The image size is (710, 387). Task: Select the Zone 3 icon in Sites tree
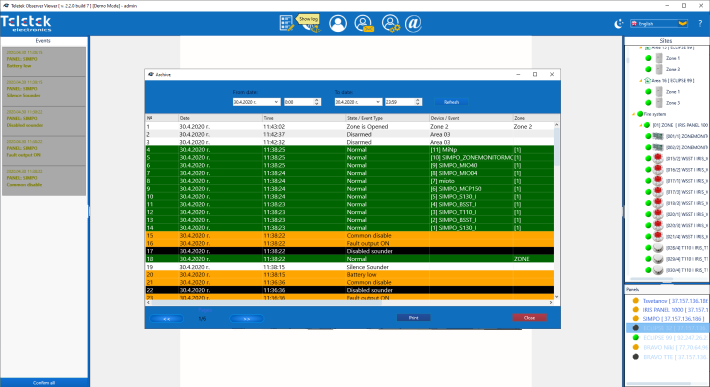click(x=659, y=103)
